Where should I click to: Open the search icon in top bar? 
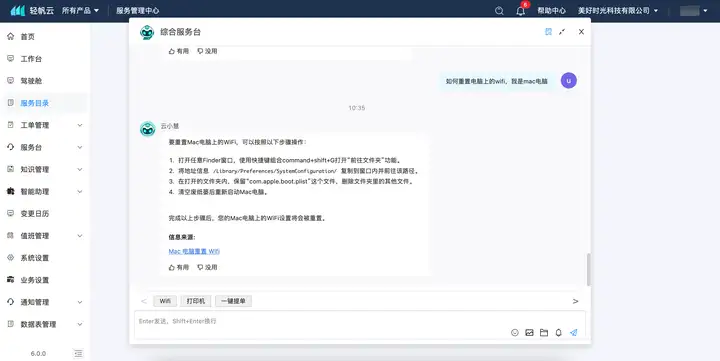[x=499, y=11]
